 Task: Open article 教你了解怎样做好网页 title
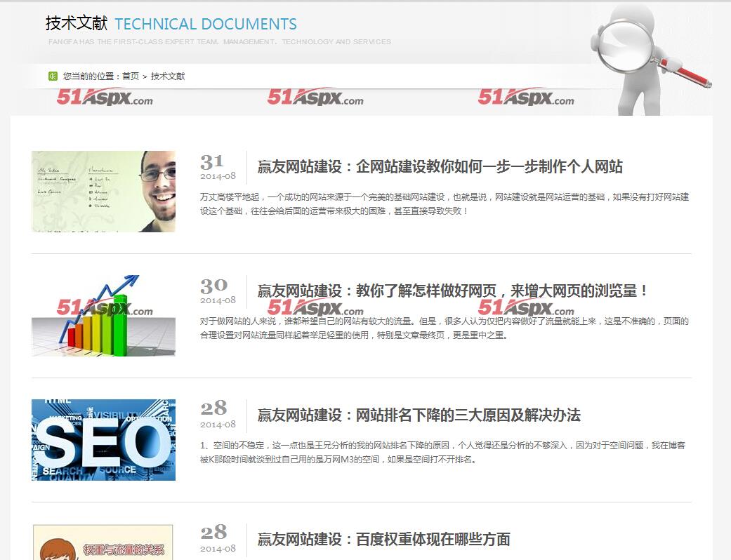coord(452,291)
